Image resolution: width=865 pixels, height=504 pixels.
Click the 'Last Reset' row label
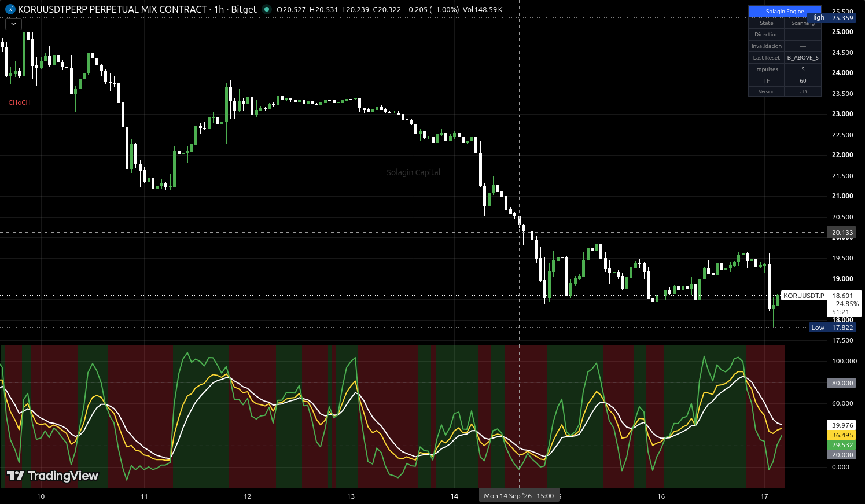pos(766,58)
